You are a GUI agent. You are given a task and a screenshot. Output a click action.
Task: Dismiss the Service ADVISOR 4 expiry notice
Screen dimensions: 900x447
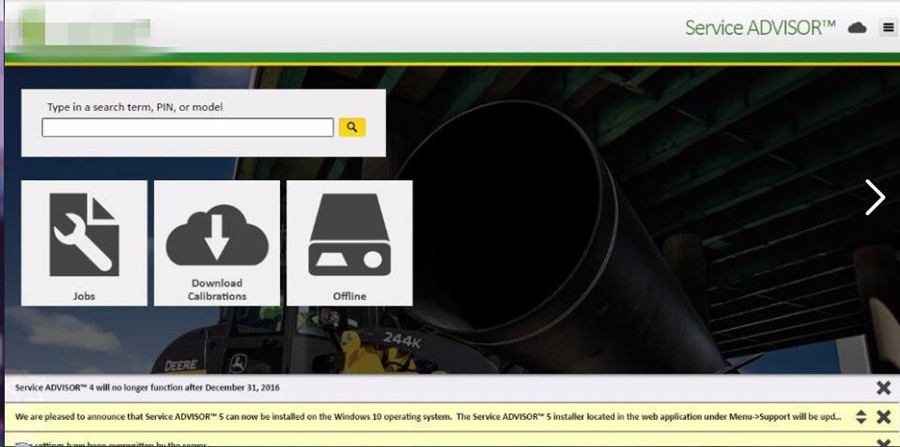click(884, 388)
